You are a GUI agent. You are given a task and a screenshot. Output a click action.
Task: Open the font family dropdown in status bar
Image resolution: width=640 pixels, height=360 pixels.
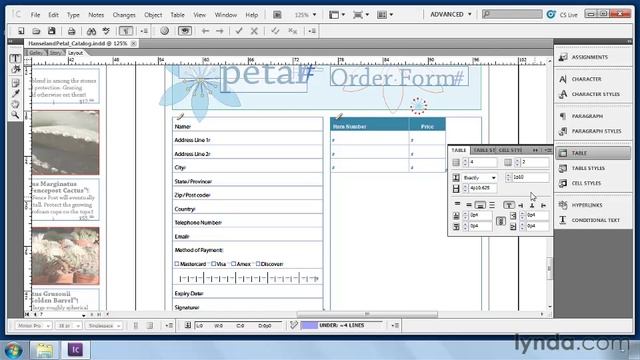pyautogui.click(x=33, y=326)
